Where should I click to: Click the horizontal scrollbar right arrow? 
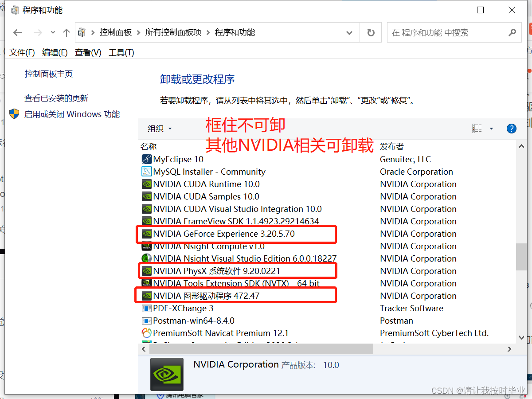click(x=510, y=349)
